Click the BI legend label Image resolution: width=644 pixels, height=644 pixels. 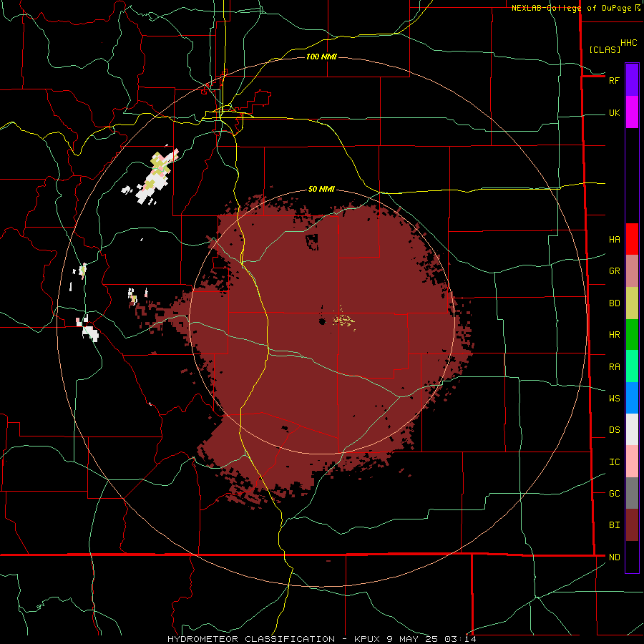pyautogui.click(x=614, y=525)
